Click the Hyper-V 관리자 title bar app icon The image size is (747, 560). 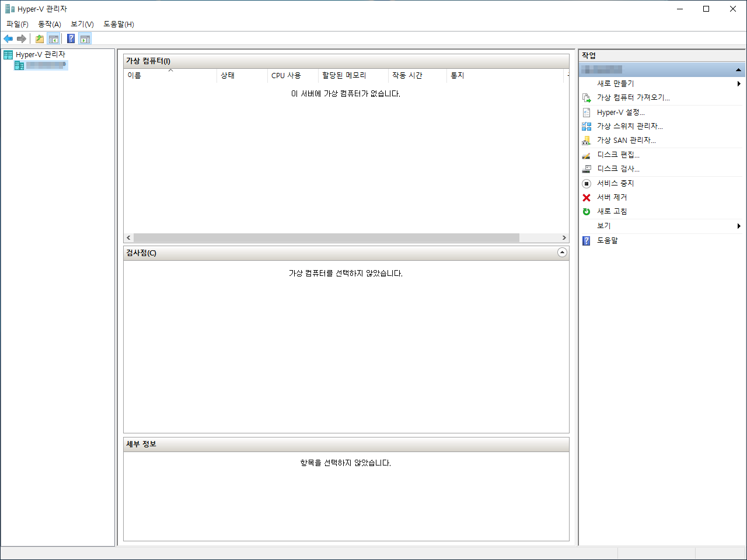point(9,9)
